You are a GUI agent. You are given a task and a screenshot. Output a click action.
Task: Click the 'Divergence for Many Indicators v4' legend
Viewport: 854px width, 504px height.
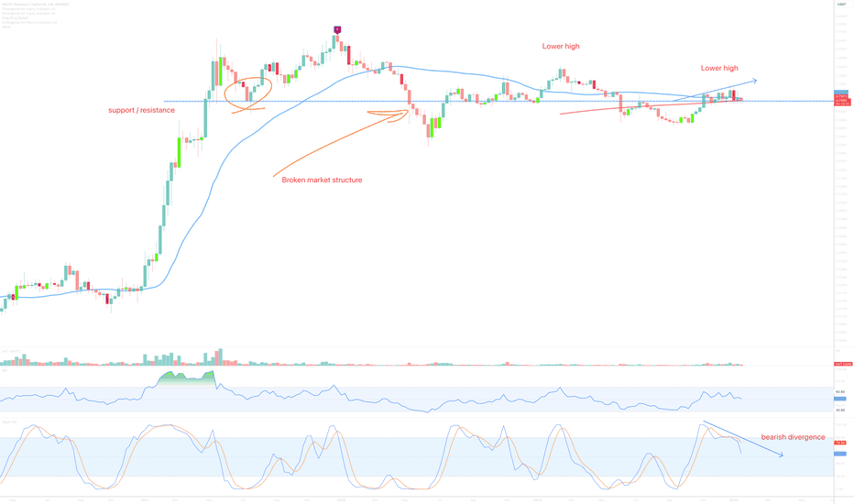[29, 22]
